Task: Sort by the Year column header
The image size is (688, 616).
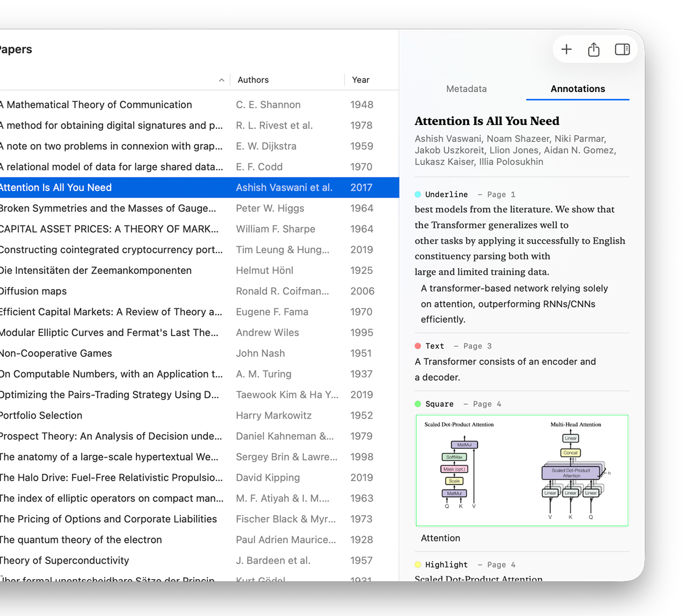Action: [361, 80]
